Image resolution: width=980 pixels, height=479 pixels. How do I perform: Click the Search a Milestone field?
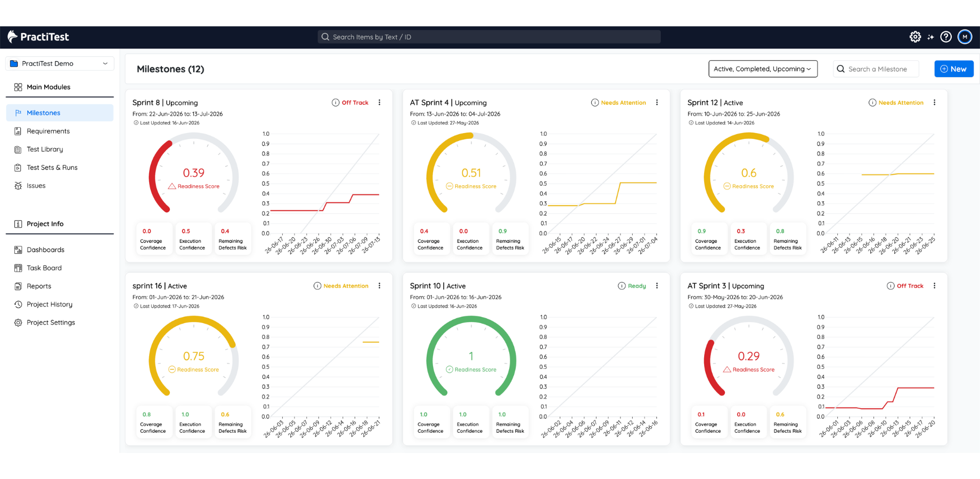(x=876, y=69)
